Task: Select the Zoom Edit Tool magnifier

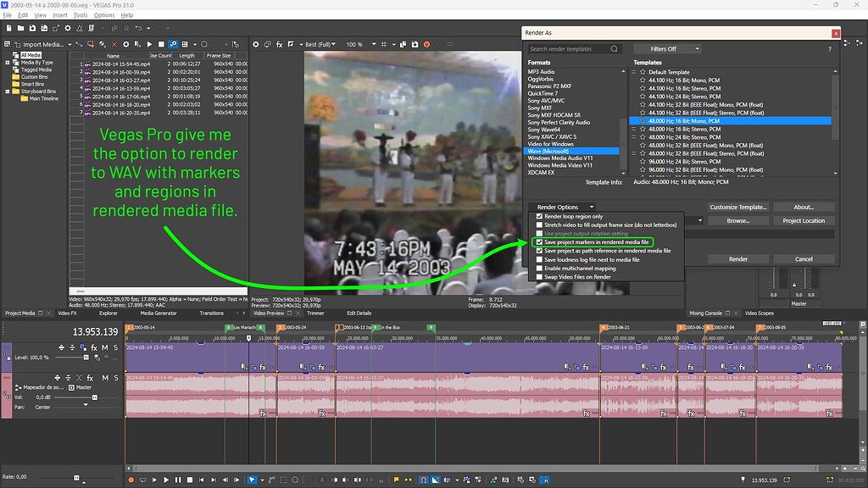Action: 295,480
